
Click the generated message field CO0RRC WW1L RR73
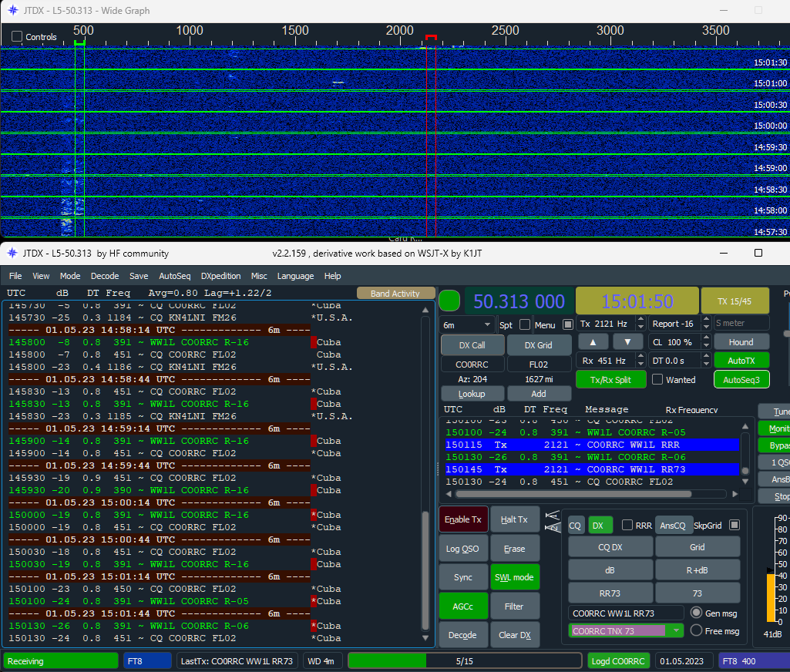pos(627,613)
